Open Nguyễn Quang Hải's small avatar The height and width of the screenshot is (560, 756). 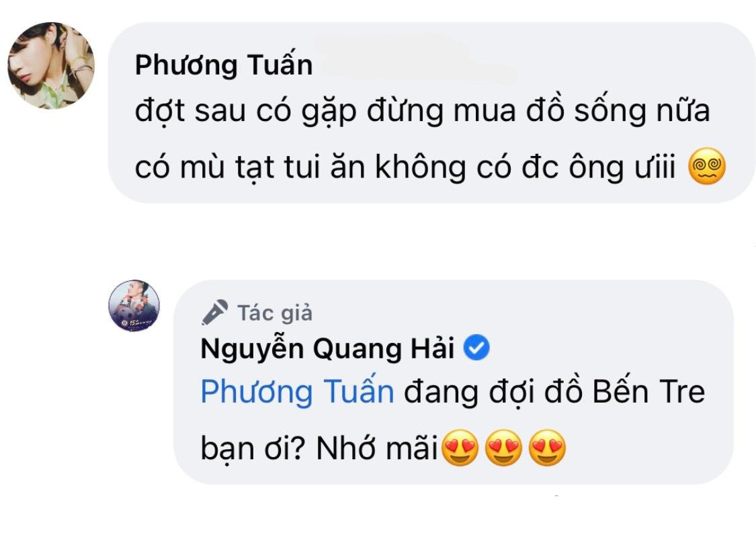click(x=134, y=305)
